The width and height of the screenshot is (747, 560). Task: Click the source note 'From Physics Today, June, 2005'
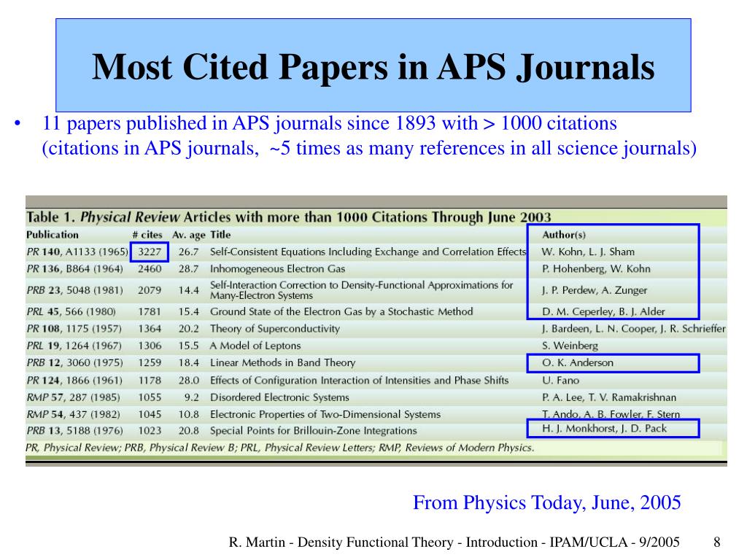coord(547,503)
